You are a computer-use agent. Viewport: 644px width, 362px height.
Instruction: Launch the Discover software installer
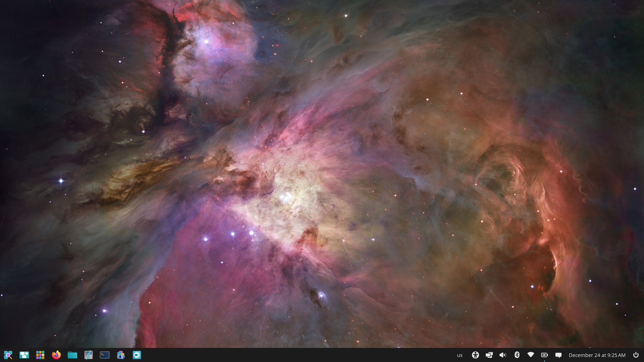(x=120, y=355)
